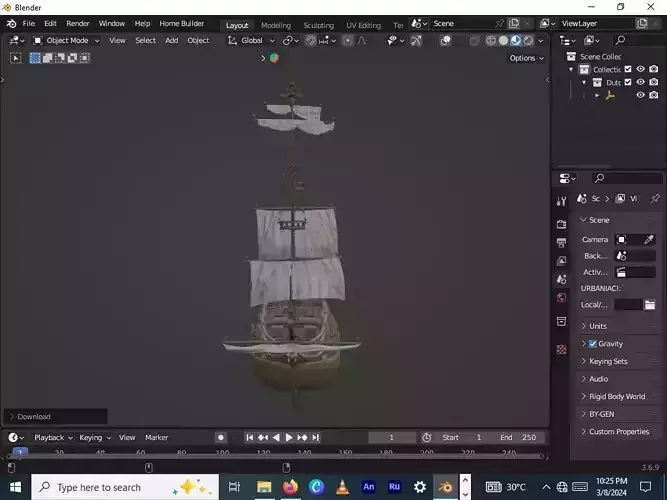
Task: Open the viewport Options dropdown
Action: click(x=527, y=58)
